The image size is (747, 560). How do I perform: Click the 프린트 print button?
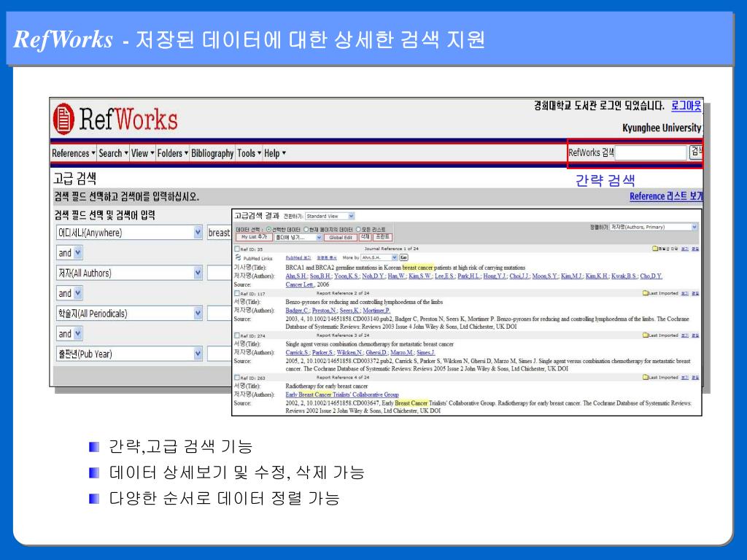[x=382, y=237]
